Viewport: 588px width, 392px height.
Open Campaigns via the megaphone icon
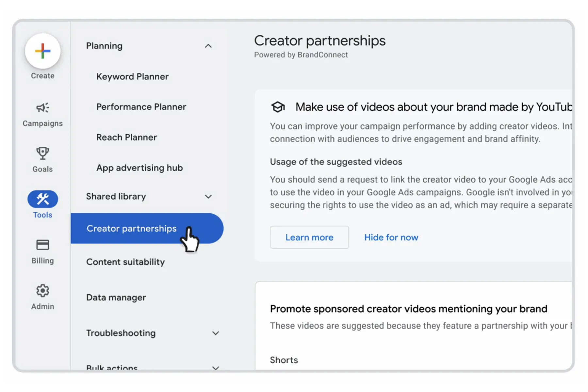pos(42,108)
